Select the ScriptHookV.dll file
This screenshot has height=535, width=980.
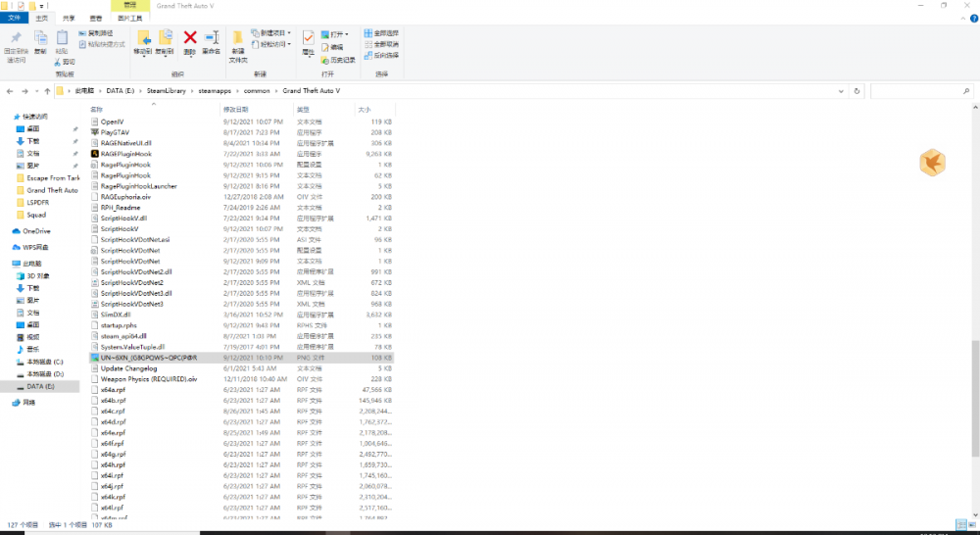(x=123, y=219)
